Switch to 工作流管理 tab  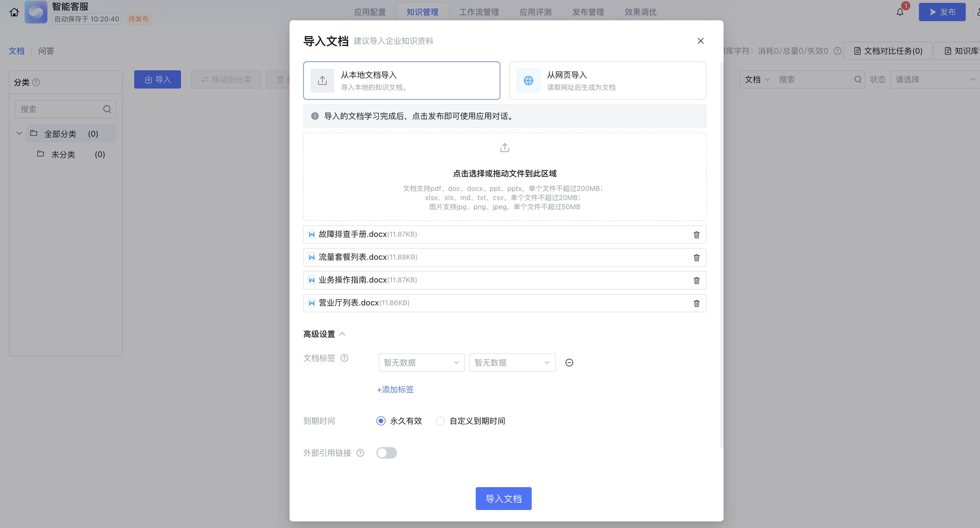tap(479, 12)
